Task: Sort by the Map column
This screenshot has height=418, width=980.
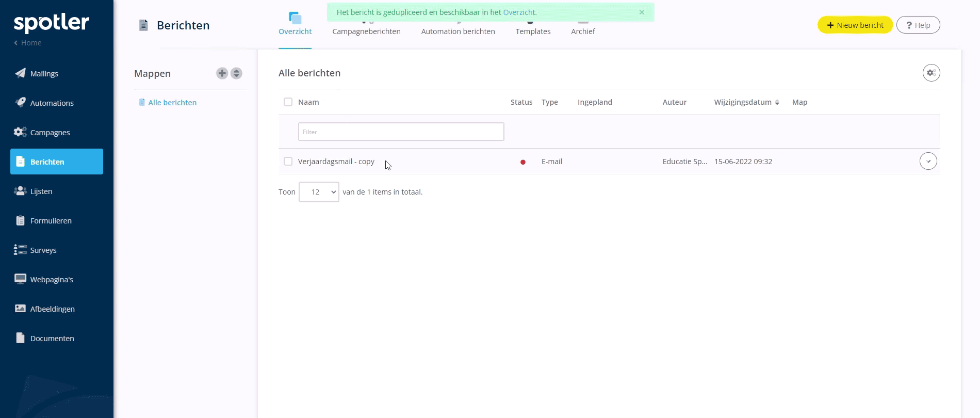Action: (x=799, y=102)
